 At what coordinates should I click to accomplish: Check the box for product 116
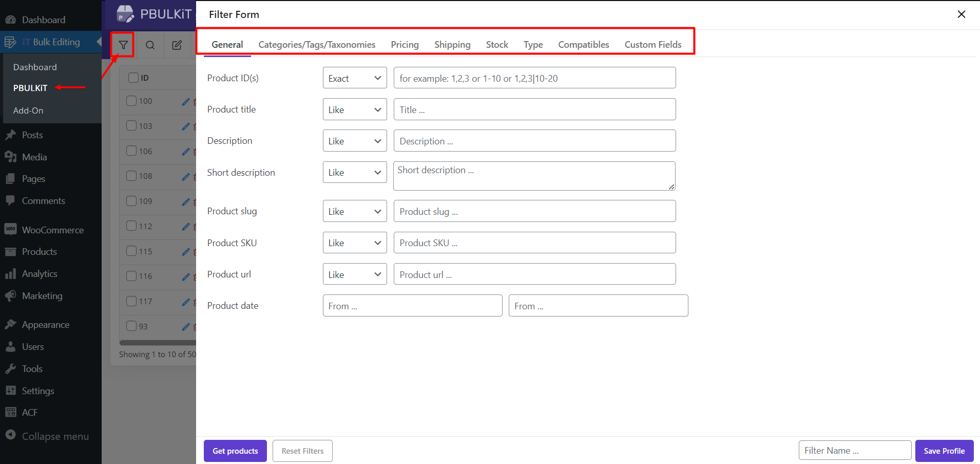(131, 276)
